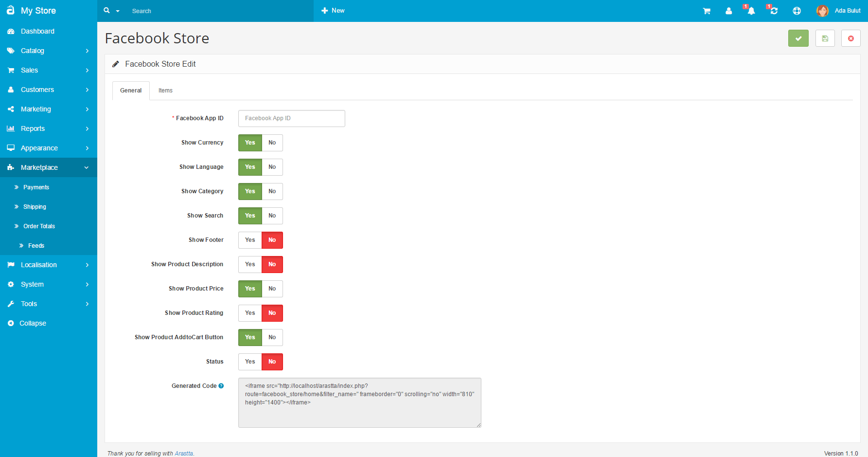Click the Catalog tag icon
This screenshot has height=457, width=868.
11,51
